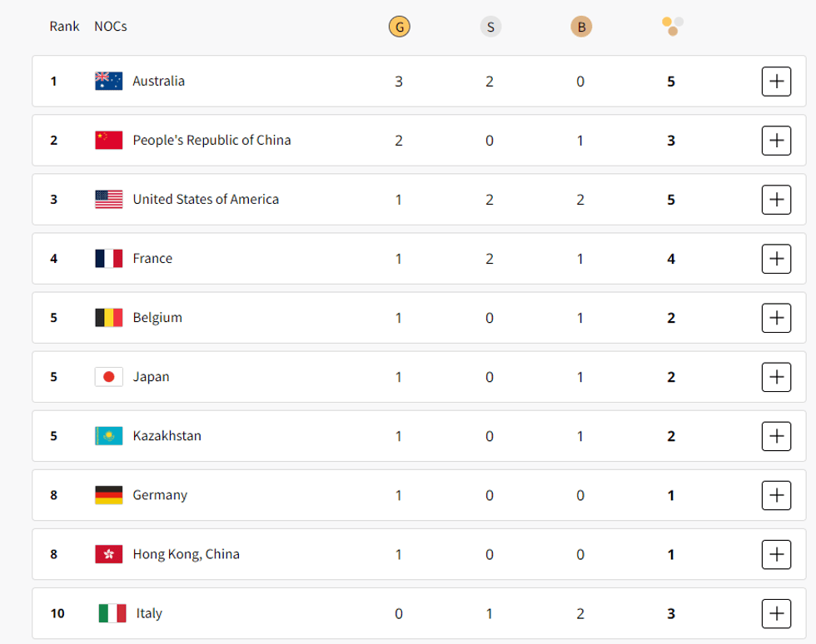Click the Germany flag icon
Image resolution: width=816 pixels, height=644 pixels.
pos(109,495)
